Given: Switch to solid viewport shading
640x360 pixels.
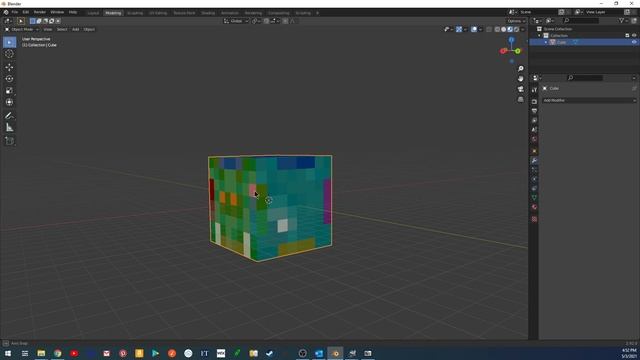Looking at the screenshot, I should [504, 29].
